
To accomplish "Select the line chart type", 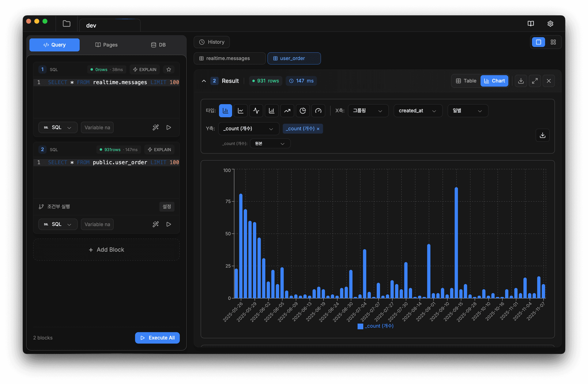I will tap(241, 111).
